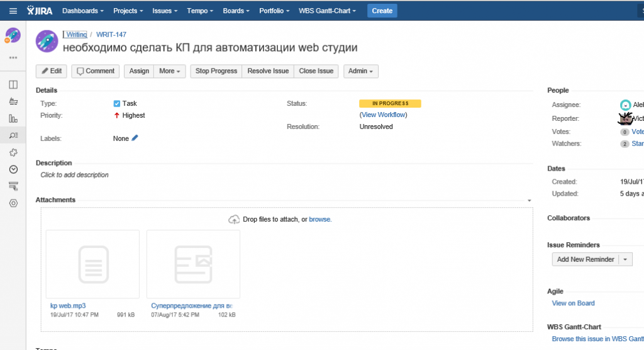Viewport: 644px width, 350px height.
Task: Click the JIRA logo
Action: point(40,11)
